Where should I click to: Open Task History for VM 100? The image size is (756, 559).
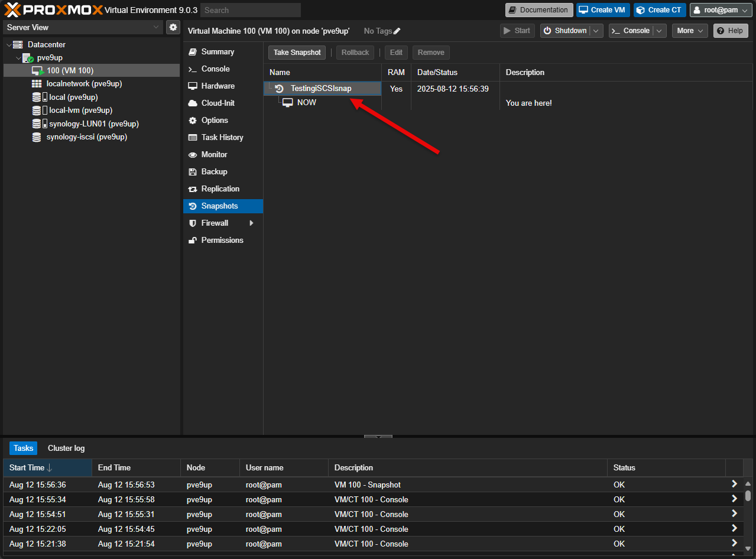[222, 137]
